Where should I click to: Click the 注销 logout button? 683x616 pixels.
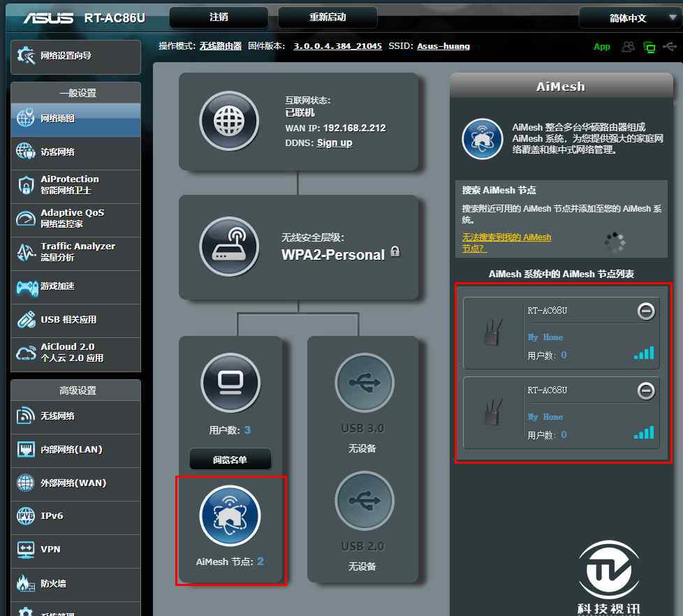coord(219,17)
